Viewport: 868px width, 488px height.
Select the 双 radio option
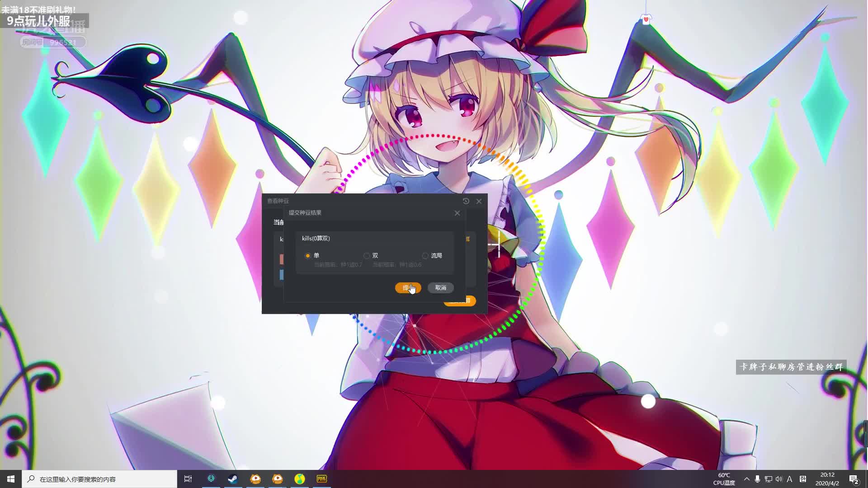pos(367,256)
